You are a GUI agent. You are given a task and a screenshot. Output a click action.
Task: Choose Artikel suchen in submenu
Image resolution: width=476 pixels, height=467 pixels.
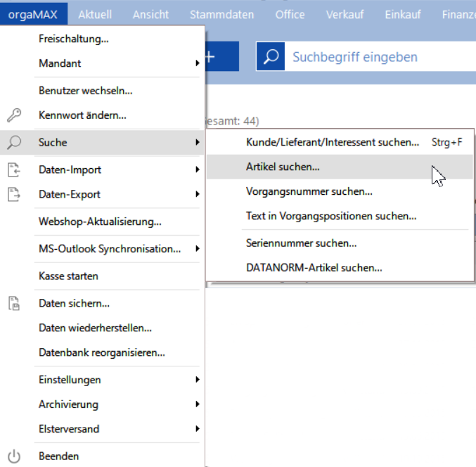340,167
